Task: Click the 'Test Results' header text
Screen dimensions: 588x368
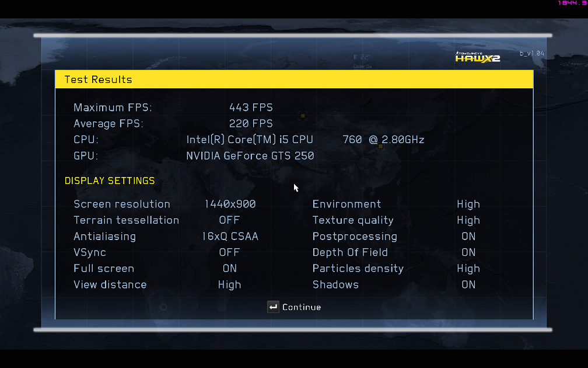Action: [98, 79]
